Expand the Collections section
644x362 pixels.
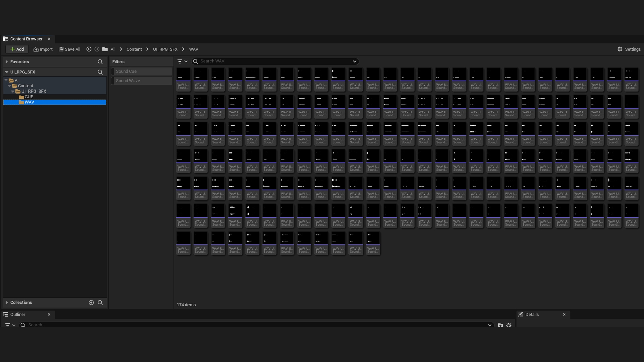click(6, 302)
